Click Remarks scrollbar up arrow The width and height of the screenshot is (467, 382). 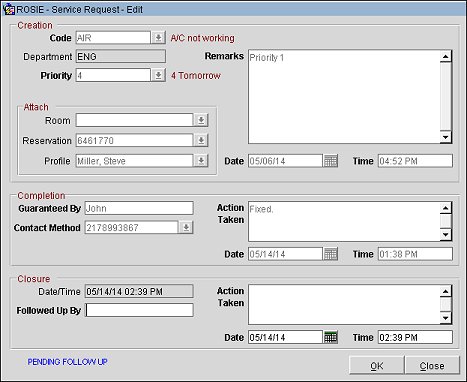coord(446,56)
